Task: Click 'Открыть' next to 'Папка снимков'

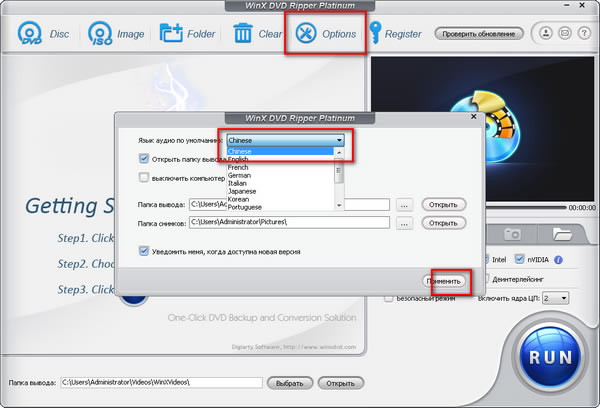Action: (443, 223)
